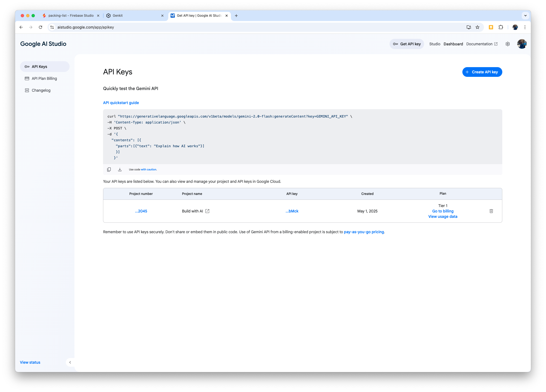Click the Project number column header
546x392 pixels.
pyautogui.click(x=141, y=194)
